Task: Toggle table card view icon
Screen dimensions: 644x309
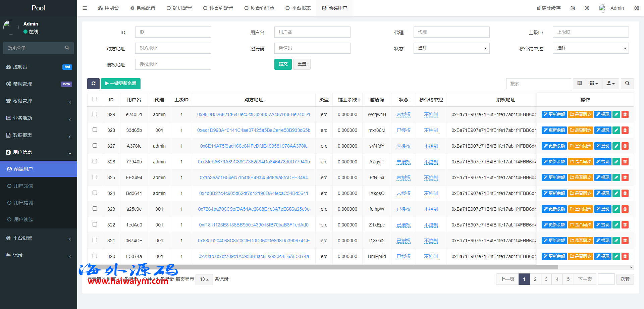Action: click(579, 84)
